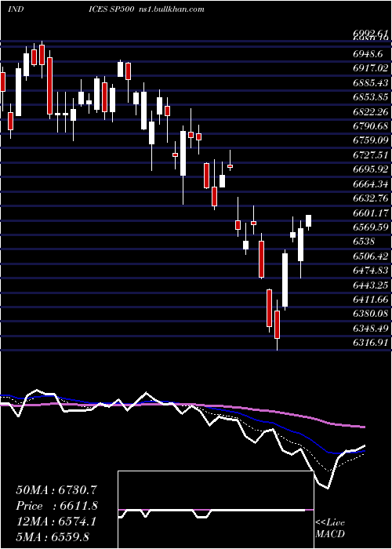This screenshot has height=549, width=392.
Task: Click the SP500 symbol in header
Action: [123, 9]
